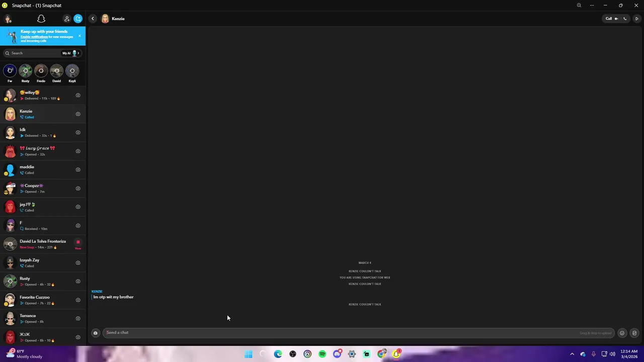This screenshot has height=362, width=644.
Task: Click the Snapchat ghost logo
Action: tap(41, 19)
